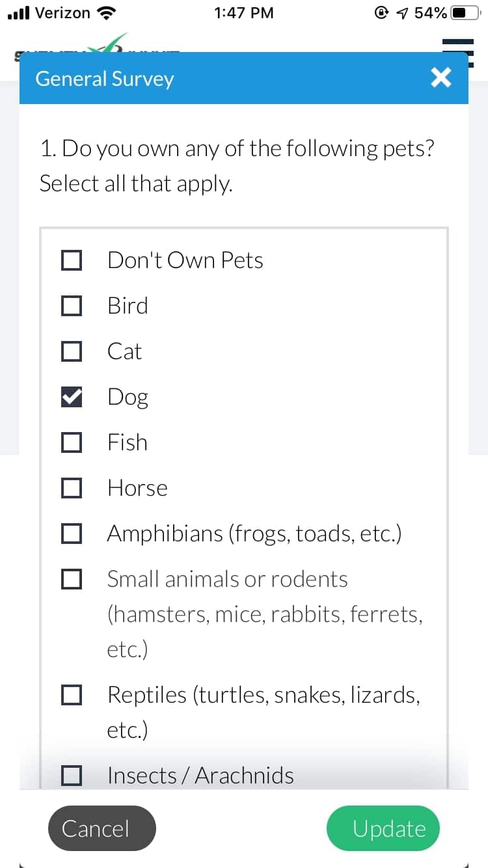Tick the Cat checkbox

coord(72,351)
